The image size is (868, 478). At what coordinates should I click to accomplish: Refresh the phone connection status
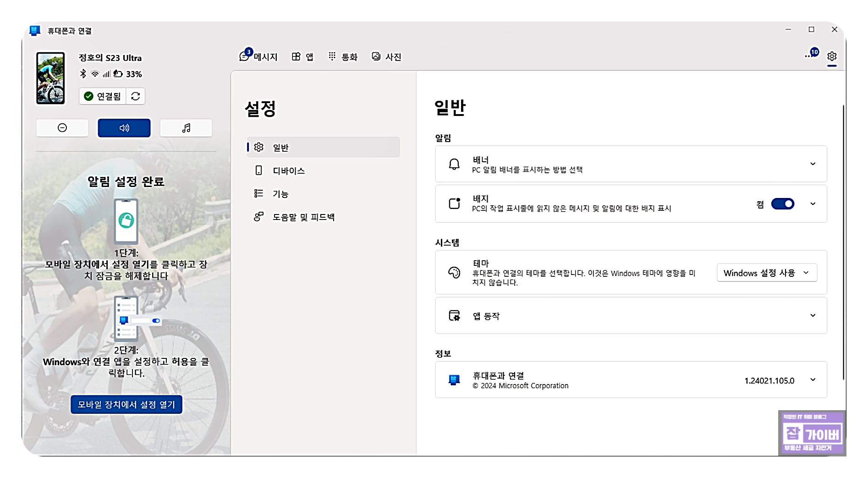[x=136, y=96]
